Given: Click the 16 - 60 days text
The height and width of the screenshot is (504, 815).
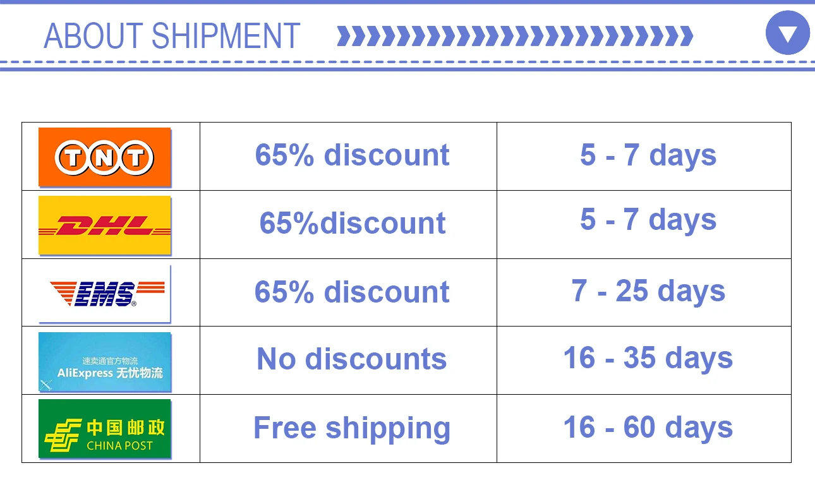Looking at the screenshot, I should [x=648, y=427].
